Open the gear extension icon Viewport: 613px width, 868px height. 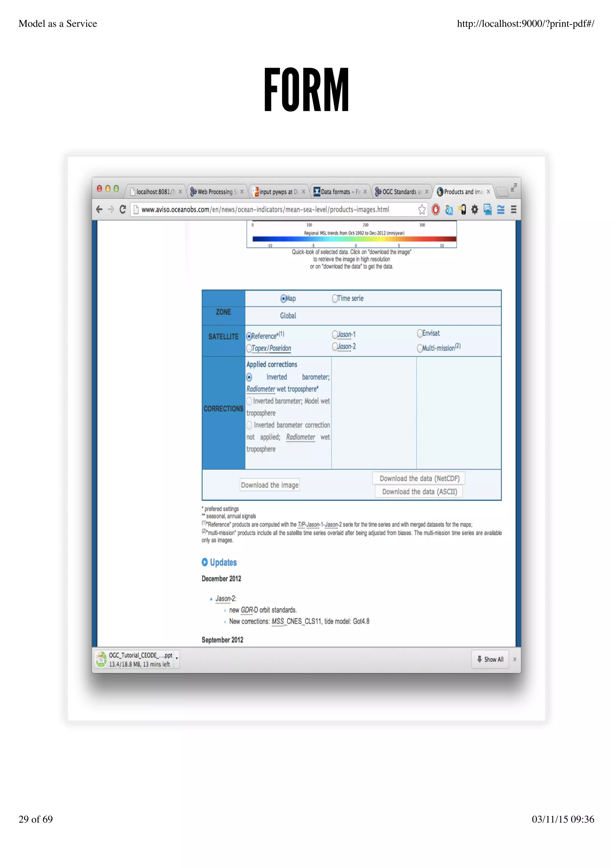(x=475, y=209)
